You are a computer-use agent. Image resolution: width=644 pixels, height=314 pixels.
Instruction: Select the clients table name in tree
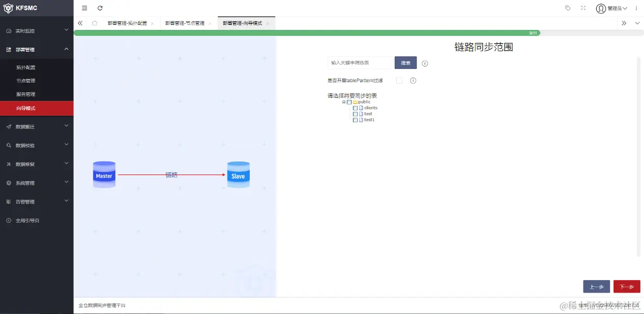371,108
